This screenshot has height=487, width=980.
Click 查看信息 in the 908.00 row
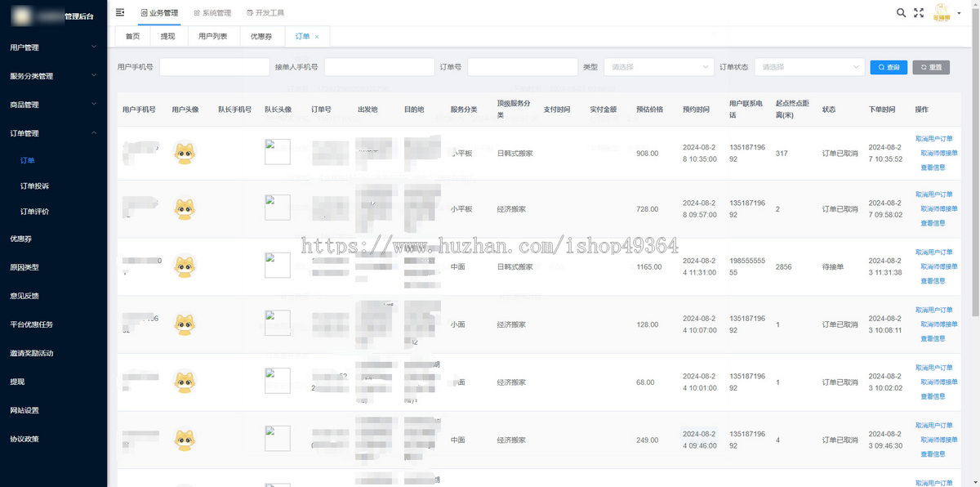click(933, 168)
